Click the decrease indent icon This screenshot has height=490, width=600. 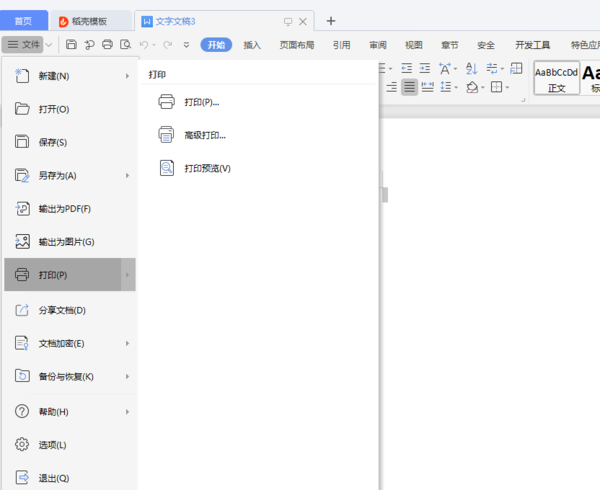pos(406,68)
